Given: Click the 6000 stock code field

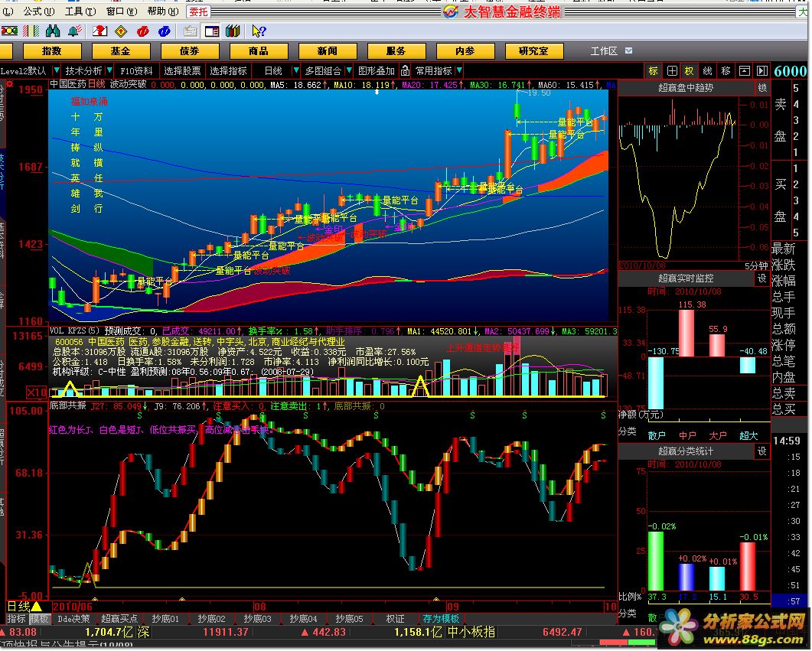Looking at the screenshot, I should (x=791, y=71).
